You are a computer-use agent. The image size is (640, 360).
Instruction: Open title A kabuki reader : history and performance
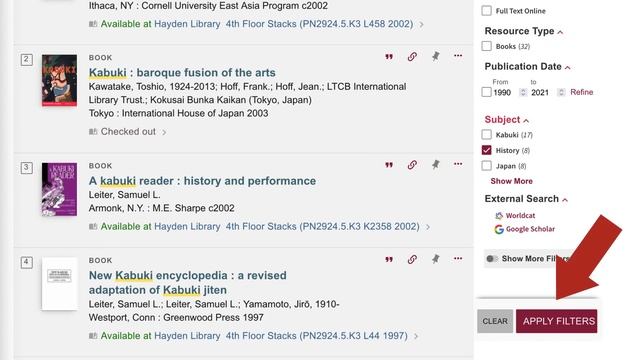(x=202, y=181)
